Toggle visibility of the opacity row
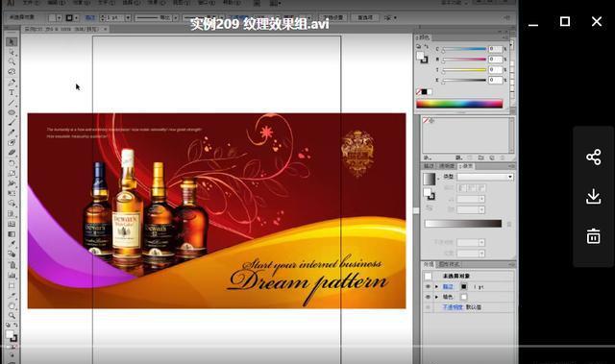Screen dimensions: 615x364 (x=428, y=307)
